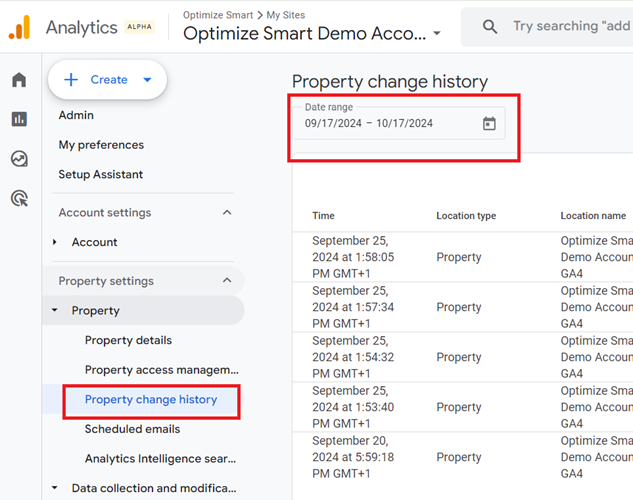Click Property cell in 1:57:34 row
Image resolution: width=633 pixels, height=500 pixels.
click(x=459, y=308)
